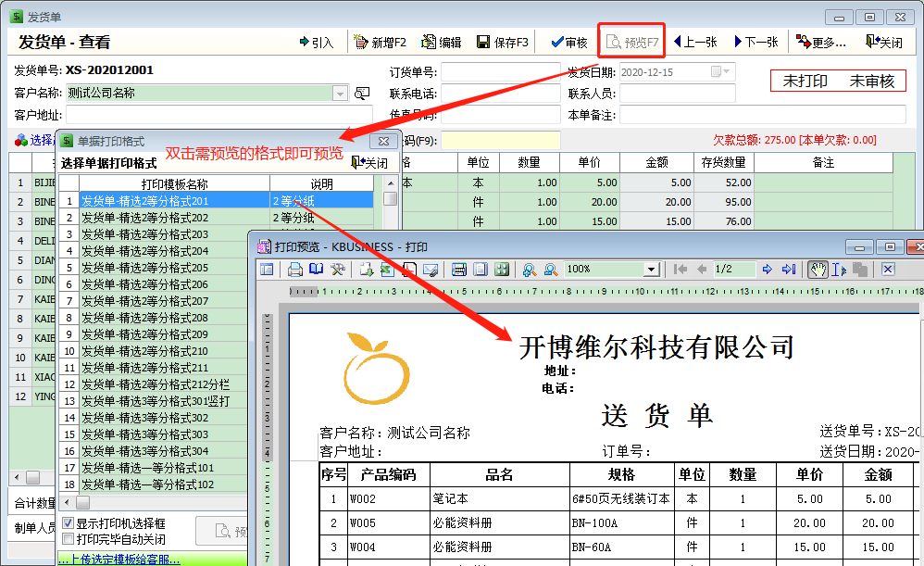Click the 订货单号 input field
The image size is (924, 566).
[x=501, y=72]
